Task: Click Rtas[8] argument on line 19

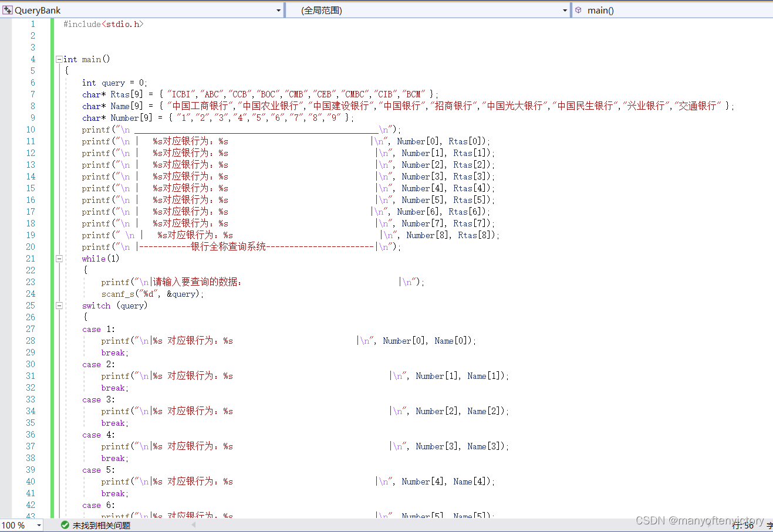Action: (475, 235)
